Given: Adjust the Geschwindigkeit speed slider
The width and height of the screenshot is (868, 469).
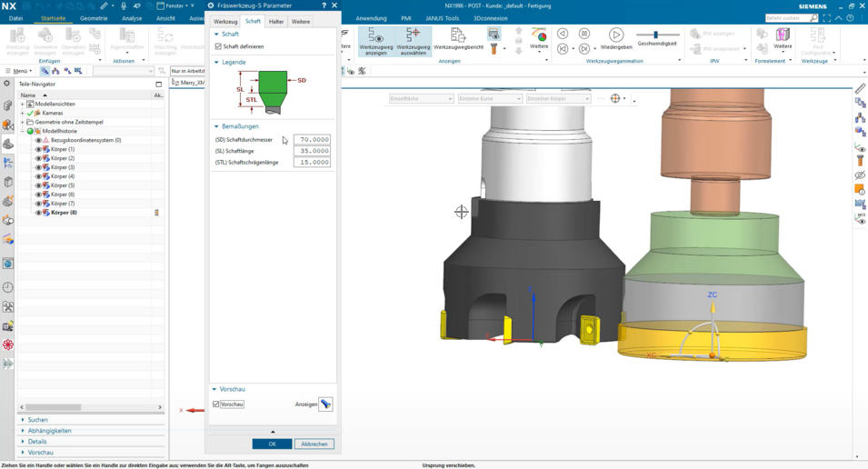Looking at the screenshot, I should coord(656,35).
